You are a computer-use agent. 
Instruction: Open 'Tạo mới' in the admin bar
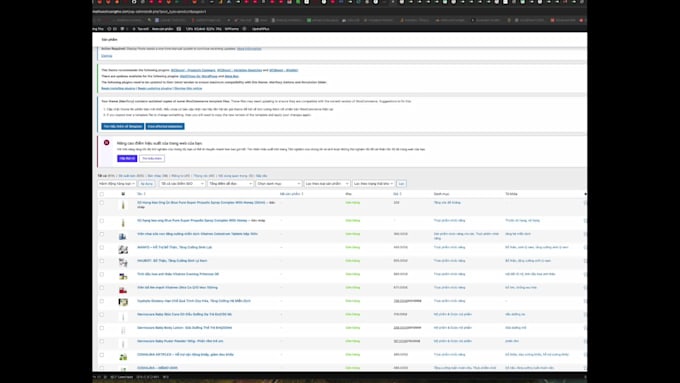point(142,29)
